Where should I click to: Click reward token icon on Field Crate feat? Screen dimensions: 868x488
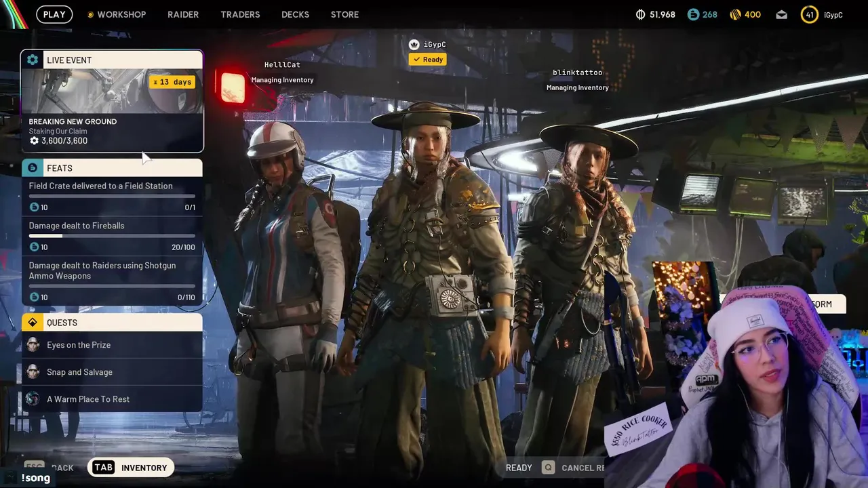[x=34, y=207]
